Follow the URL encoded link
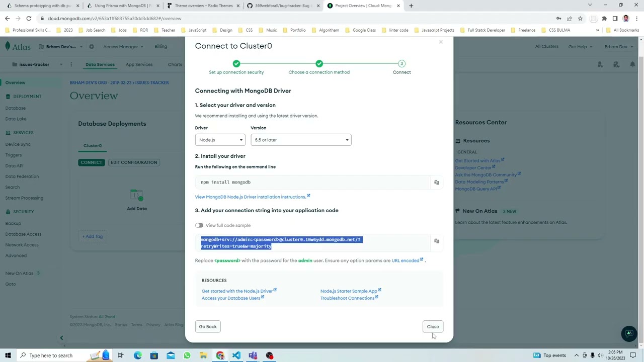Image resolution: width=644 pixels, height=362 pixels. tap(408, 260)
